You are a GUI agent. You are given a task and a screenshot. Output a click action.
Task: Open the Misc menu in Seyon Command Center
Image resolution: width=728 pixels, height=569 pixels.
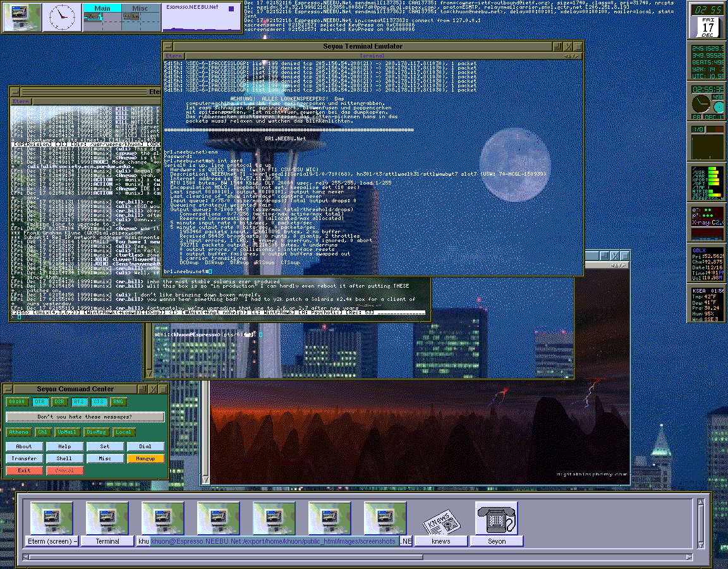[105, 458]
